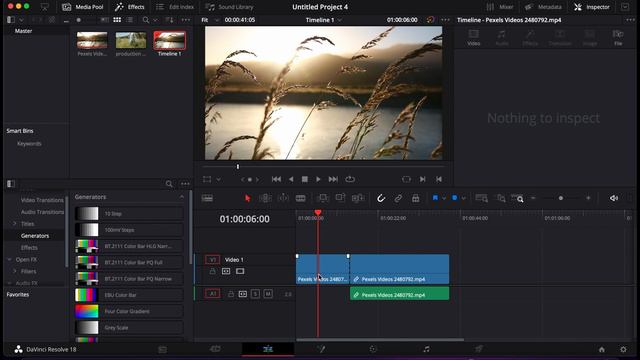
Task: Open the Media Pool panel
Action: point(83,7)
